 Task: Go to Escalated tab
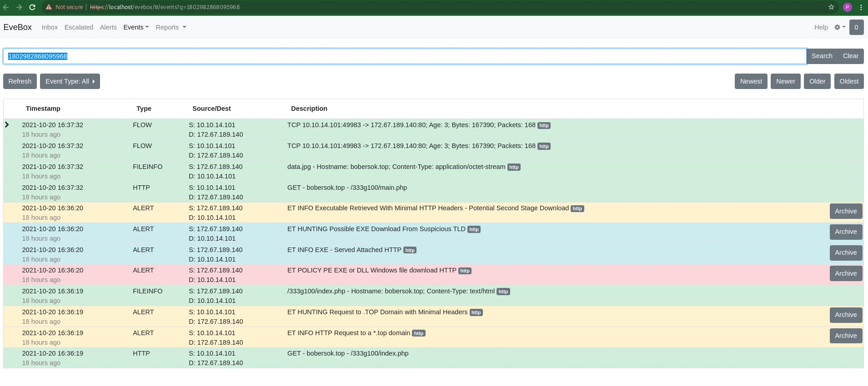coord(79,27)
